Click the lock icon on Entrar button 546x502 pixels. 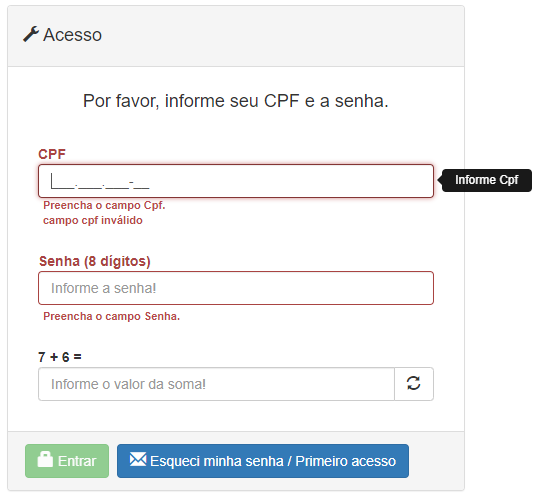[x=45, y=460]
